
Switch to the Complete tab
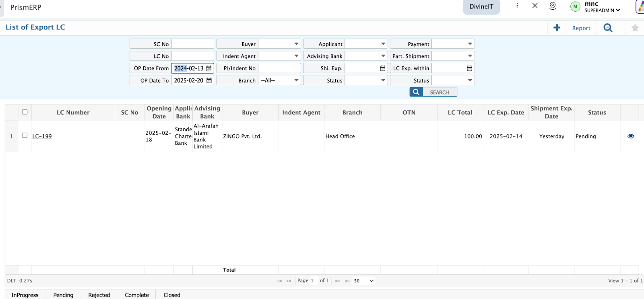[x=137, y=295]
